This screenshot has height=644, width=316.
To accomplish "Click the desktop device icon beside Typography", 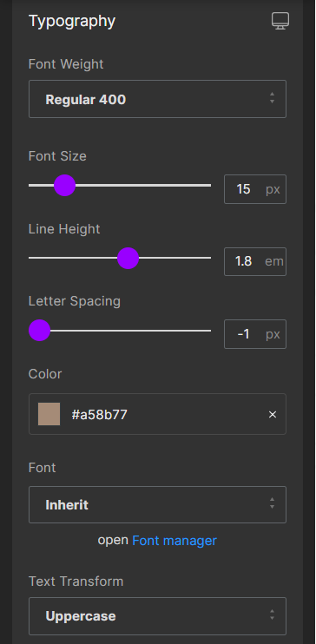I will pyautogui.click(x=280, y=21).
